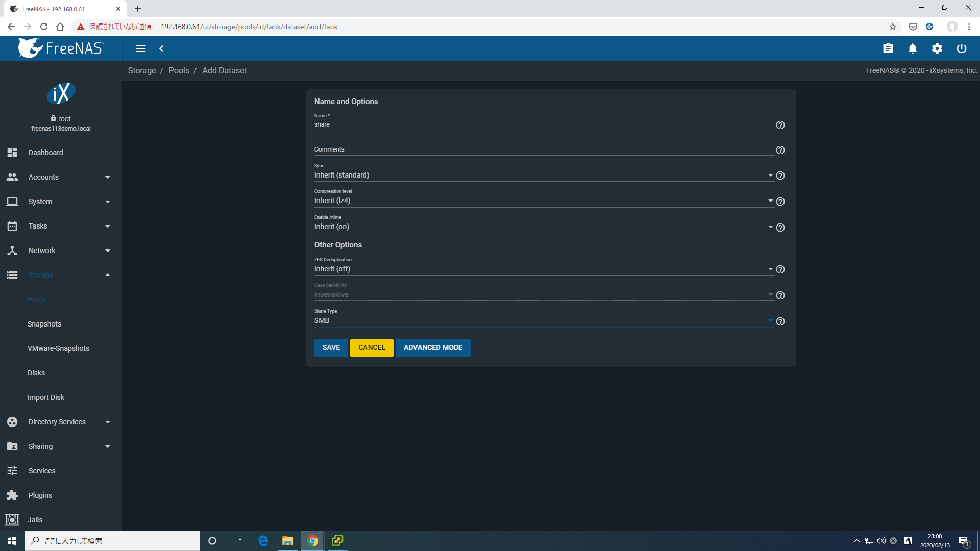Click the power icon in header
Screen dimensions: 980x551
(x=962, y=48)
